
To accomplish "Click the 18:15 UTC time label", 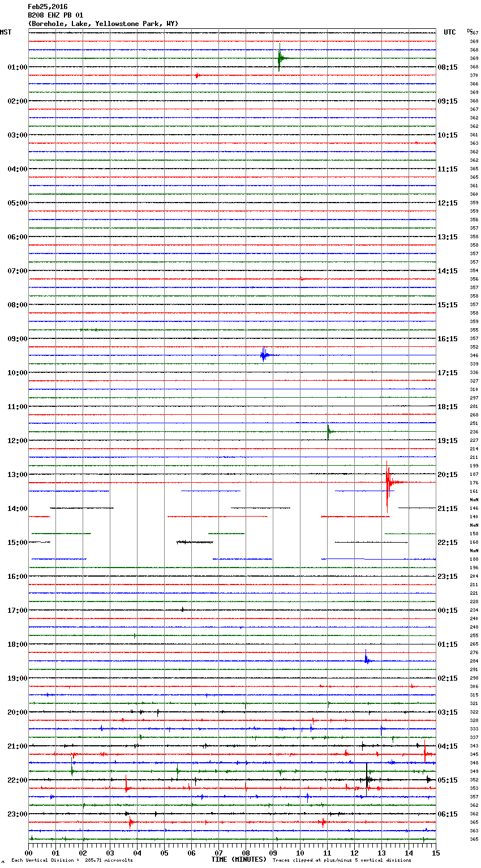I will [x=448, y=407].
